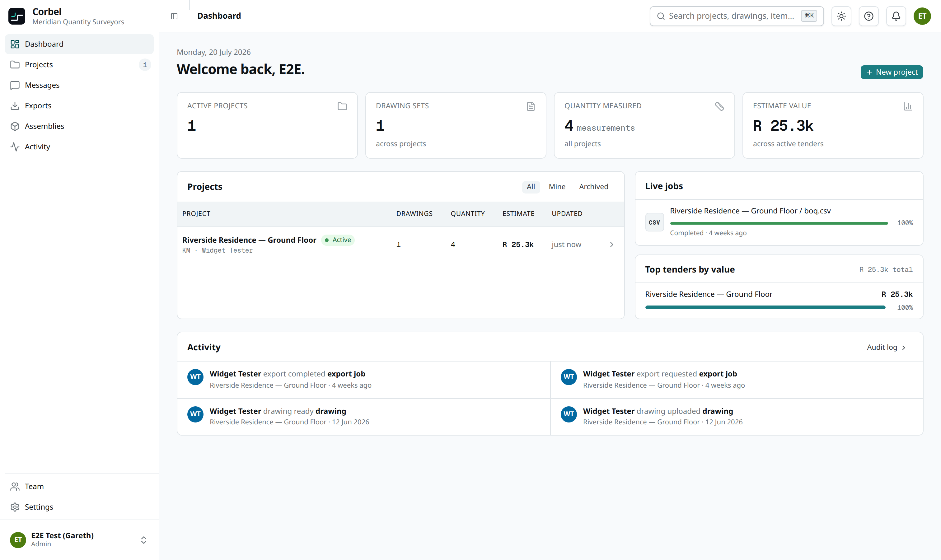Click the Corbel logo icon
Screen dimensions: 941x560
click(x=16, y=16)
